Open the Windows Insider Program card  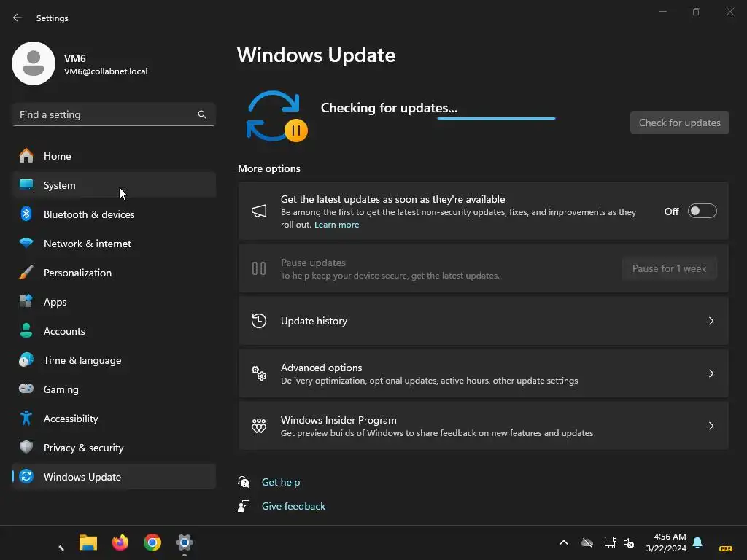[483, 426]
